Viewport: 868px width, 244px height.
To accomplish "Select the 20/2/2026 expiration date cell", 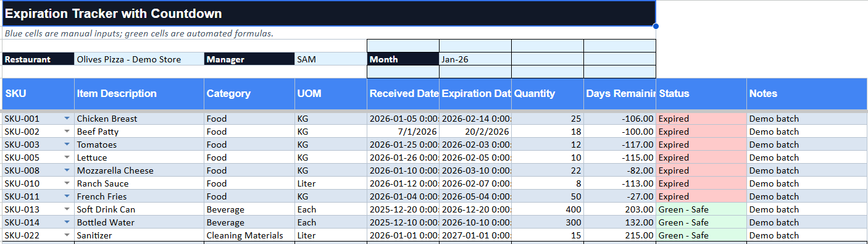I will [475, 132].
